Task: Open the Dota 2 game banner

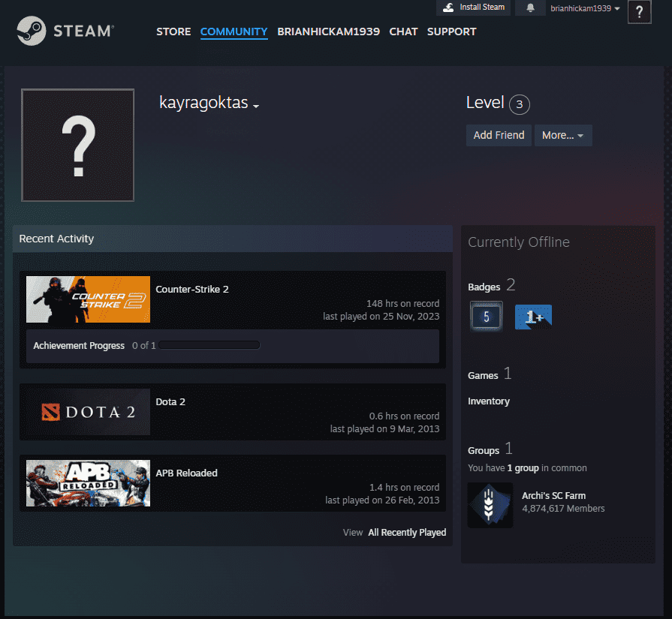Action: pyautogui.click(x=88, y=412)
